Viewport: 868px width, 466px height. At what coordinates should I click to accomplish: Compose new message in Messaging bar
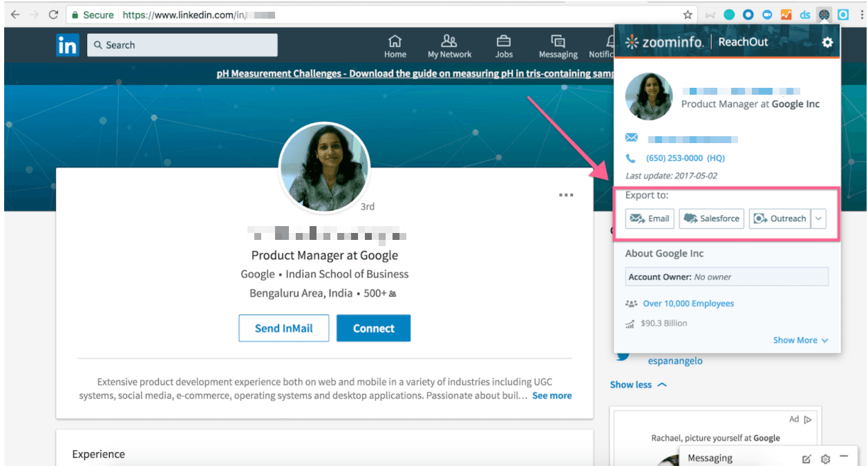[x=806, y=458]
